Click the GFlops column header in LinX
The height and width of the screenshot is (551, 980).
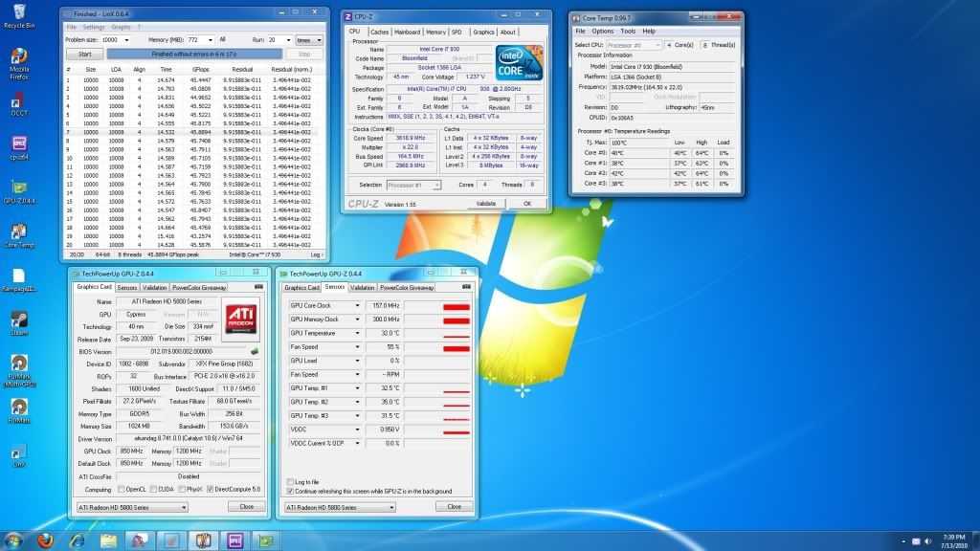[x=201, y=69]
